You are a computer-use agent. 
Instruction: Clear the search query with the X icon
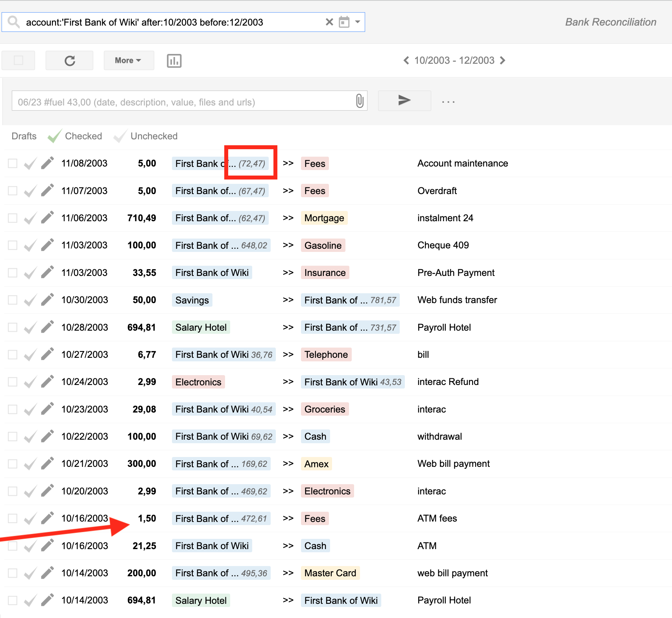pyautogui.click(x=329, y=22)
